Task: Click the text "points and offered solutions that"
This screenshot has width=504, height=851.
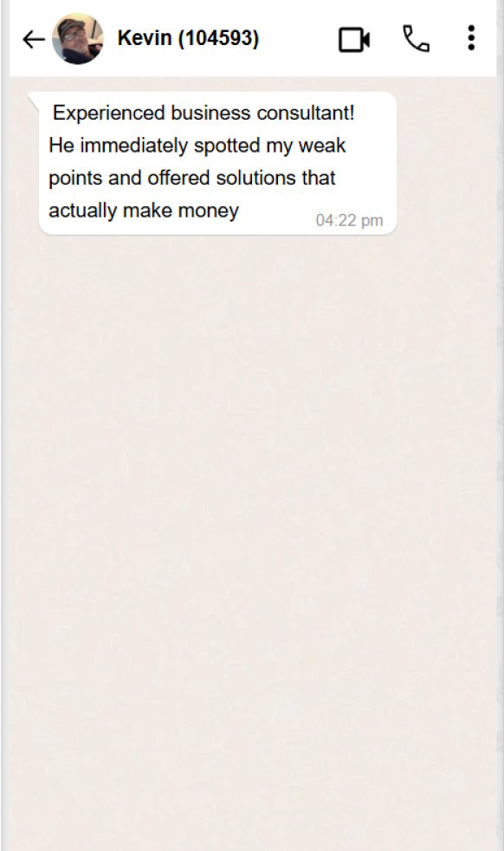Action: pyautogui.click(x=192, y=178)
